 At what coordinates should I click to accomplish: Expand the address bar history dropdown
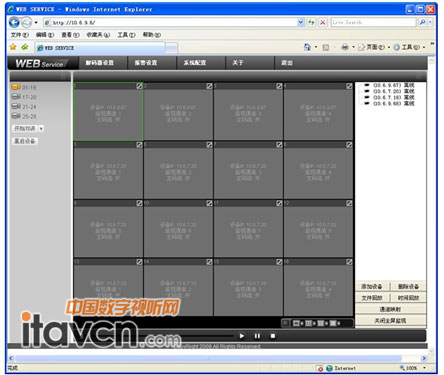coord(300,22)
